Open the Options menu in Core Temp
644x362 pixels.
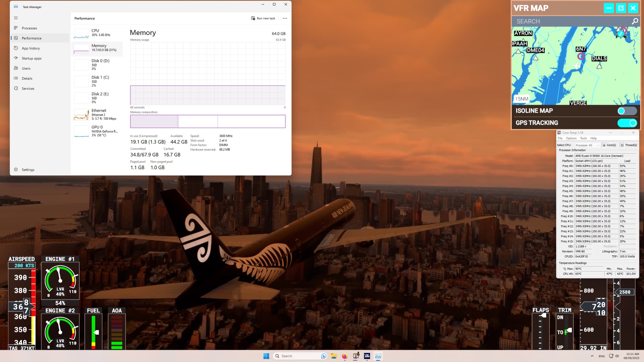571,138
